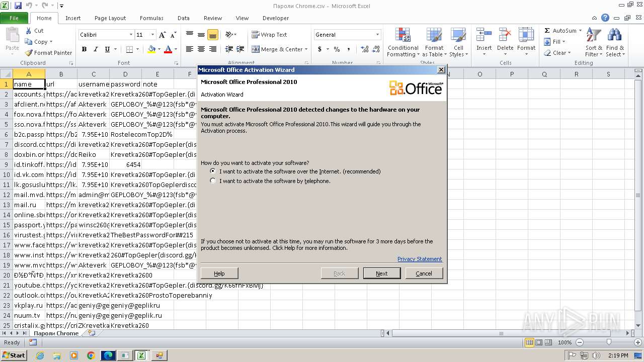The width and height of the screenshot is (644, 362).
Task: Switch to the Formulas tab
Action: (151, 18)
